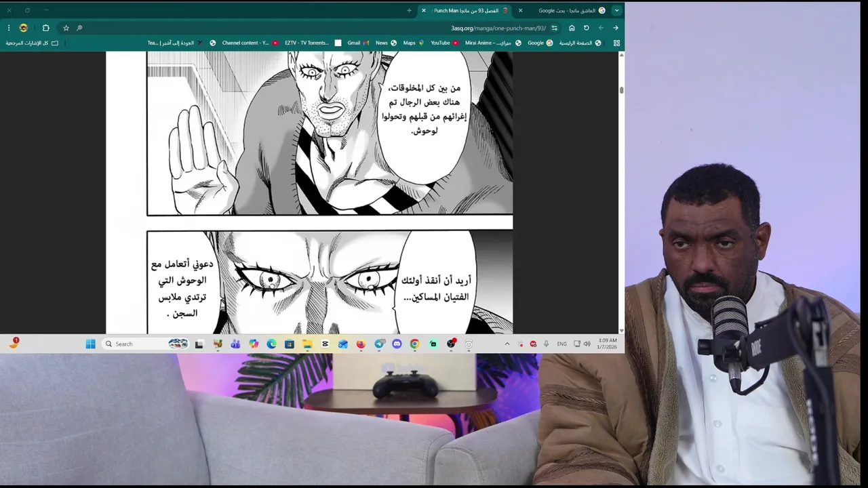Open the weather widget with notification badge
This screenshot has height=488, width=868.
click(x=14, y=344)
